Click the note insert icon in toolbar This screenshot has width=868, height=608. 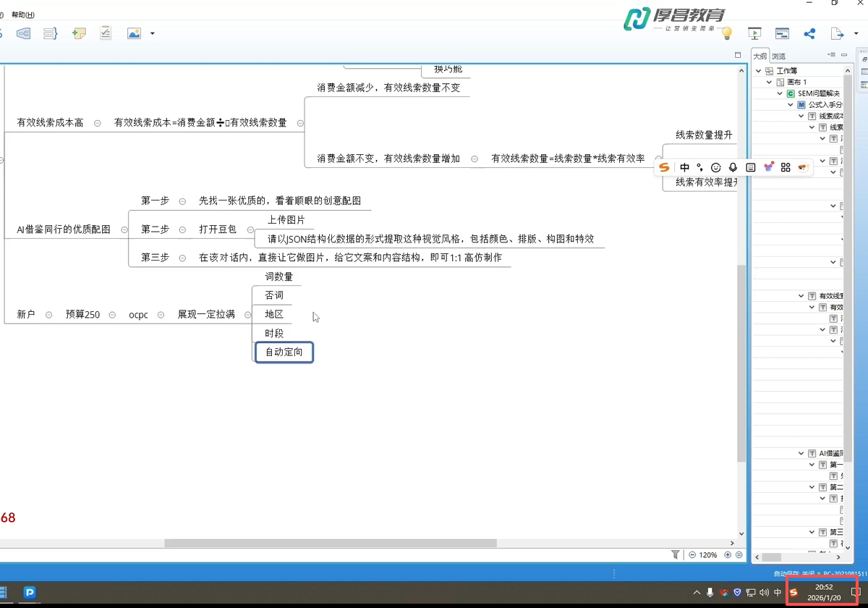click(79, 33)
